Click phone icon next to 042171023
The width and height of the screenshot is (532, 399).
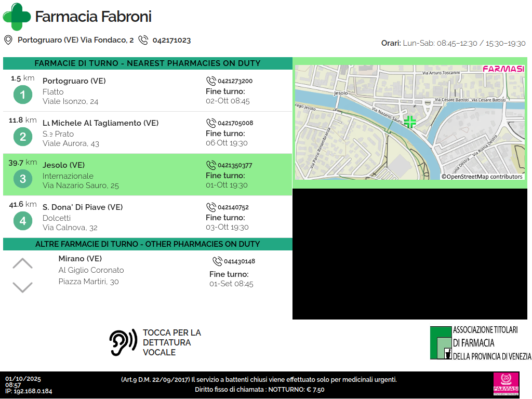143,40
